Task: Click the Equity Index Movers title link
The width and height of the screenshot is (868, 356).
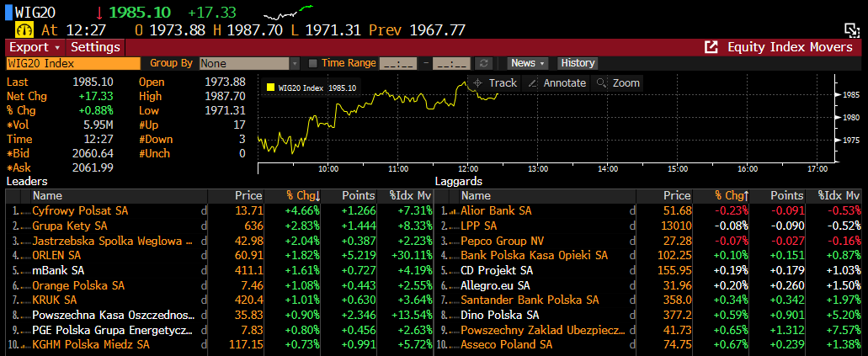Action: click(790, 47)
